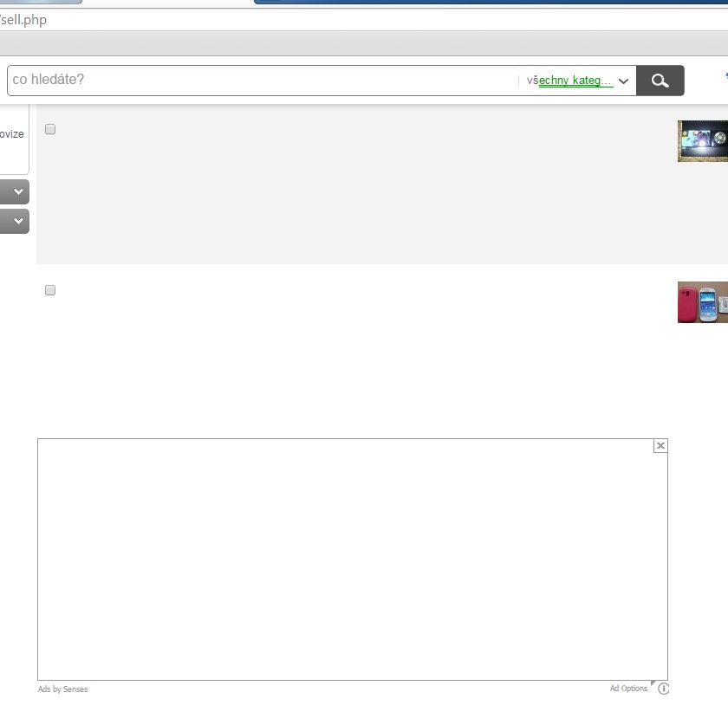Close the ad banner with the X
The width and height of the screenshot is (728, 718).
click(660, 445)
